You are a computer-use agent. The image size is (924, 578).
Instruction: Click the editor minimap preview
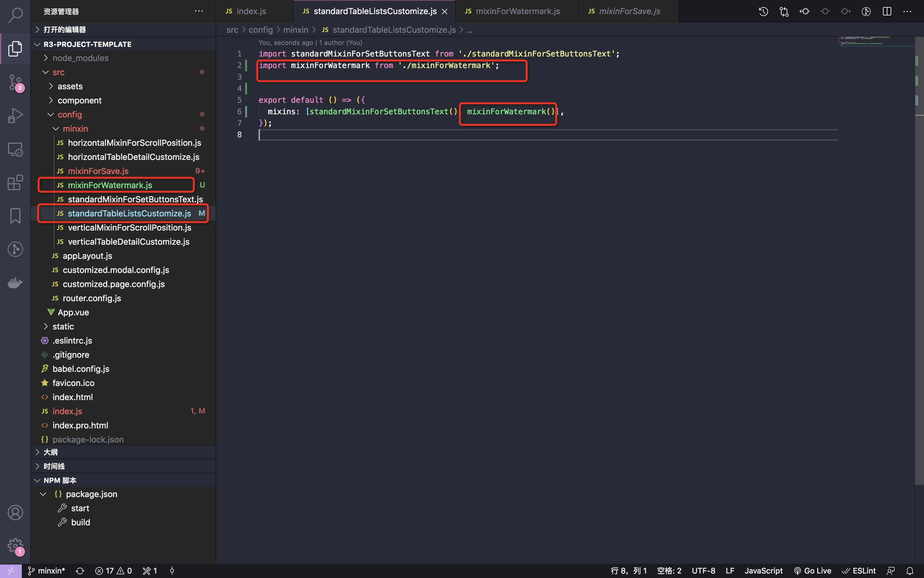tap(876, 41)
